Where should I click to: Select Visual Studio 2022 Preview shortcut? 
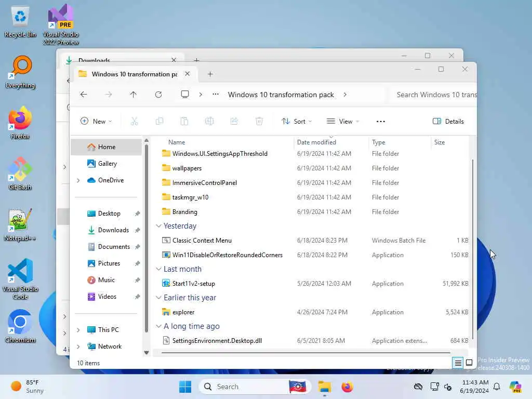point(61,25)
